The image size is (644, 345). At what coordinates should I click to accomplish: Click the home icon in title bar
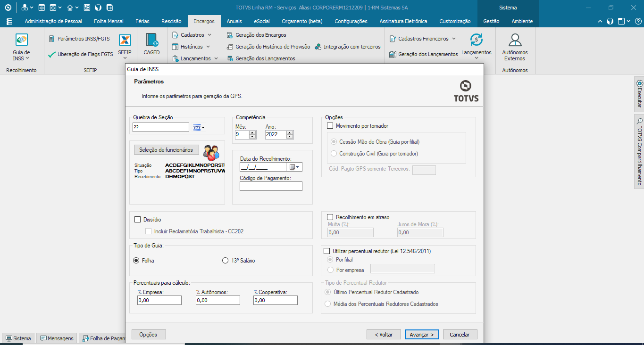70,8
